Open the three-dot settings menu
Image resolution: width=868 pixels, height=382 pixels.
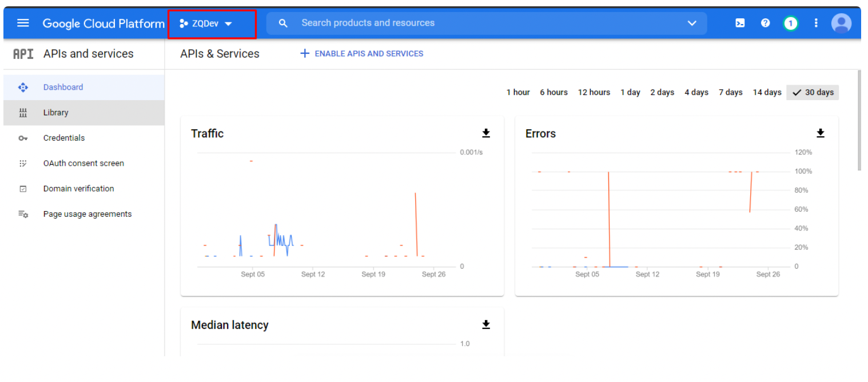[x=816, y=23]
